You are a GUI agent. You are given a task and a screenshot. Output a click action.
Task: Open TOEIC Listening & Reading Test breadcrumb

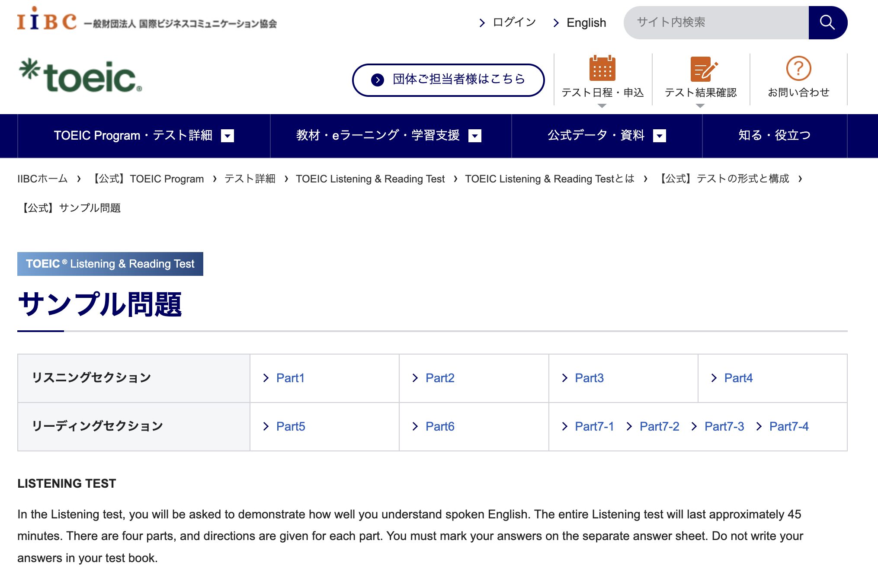(x=370, y=179)
